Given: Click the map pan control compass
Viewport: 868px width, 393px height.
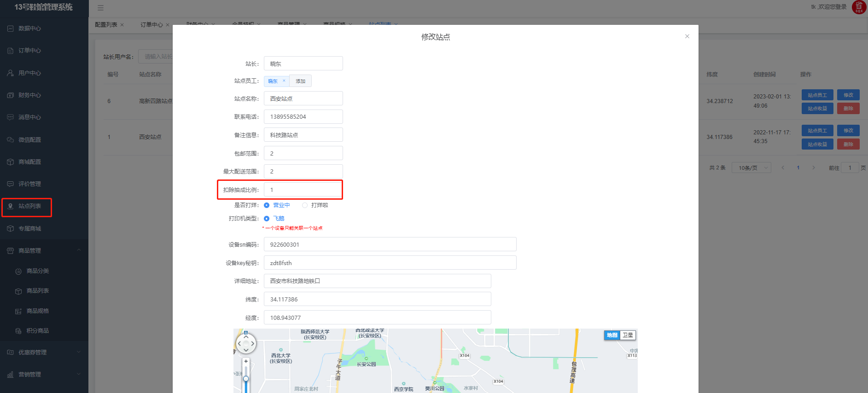Looking at the screenshot, I should point(246,343).
